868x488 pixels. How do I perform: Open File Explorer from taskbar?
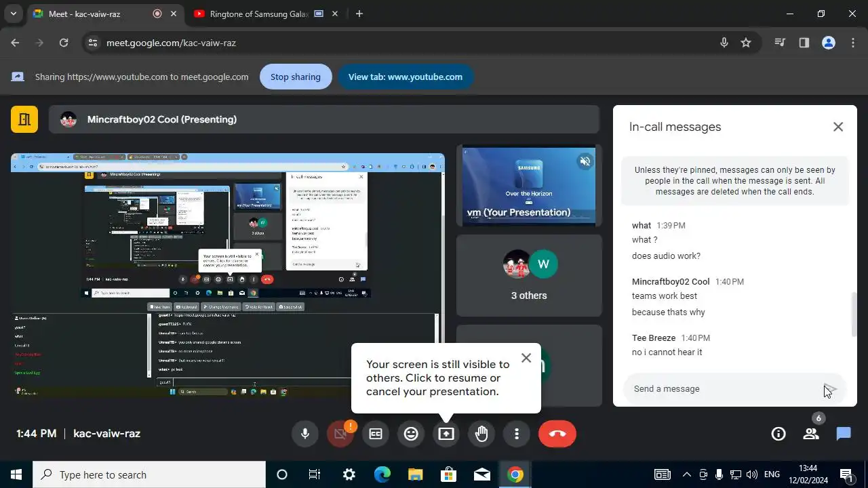pos(415,474)
